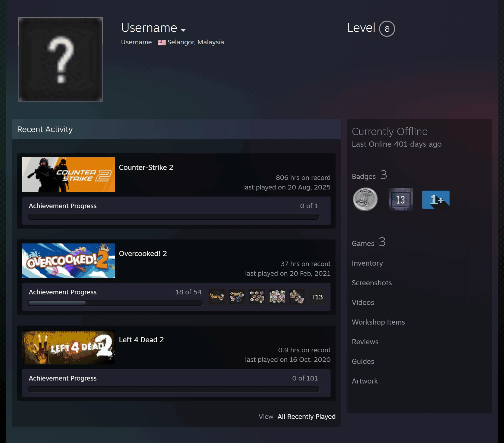
Task: Open the Workshop Items link
Action: (x=378, y=322)
